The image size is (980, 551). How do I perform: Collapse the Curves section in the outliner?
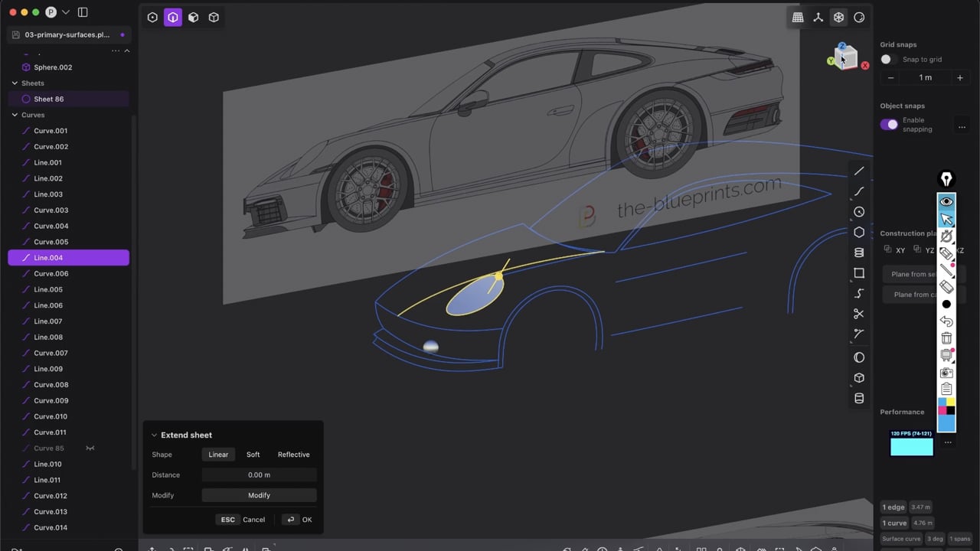[14, 115]
